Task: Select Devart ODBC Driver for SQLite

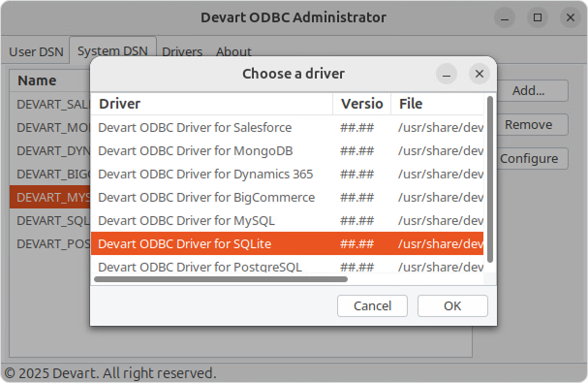Action: (288, 243)
